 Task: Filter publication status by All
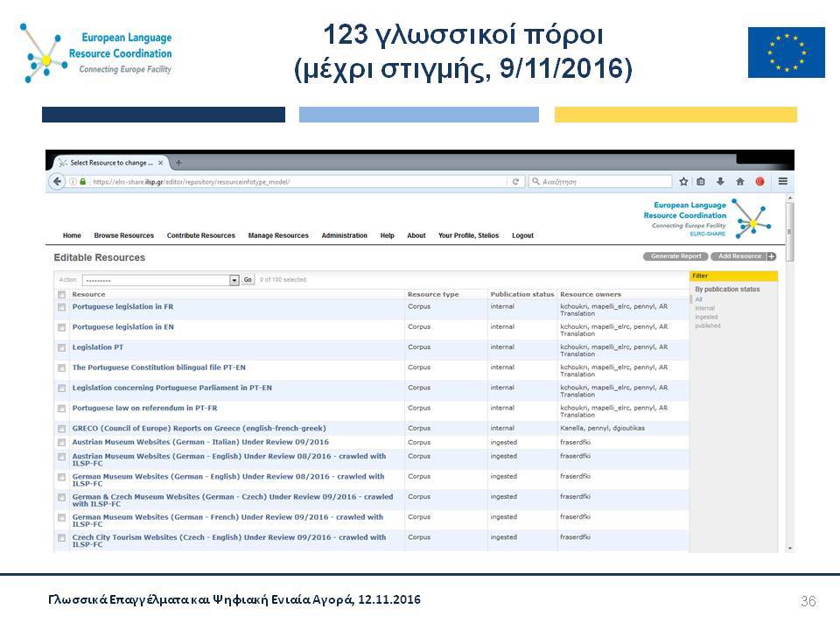(698, 299)
